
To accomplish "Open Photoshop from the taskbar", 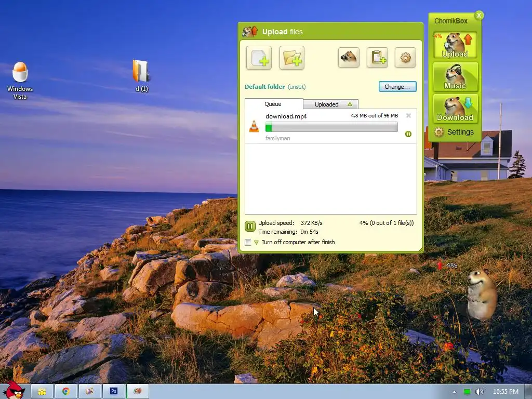I will [114, 392].
